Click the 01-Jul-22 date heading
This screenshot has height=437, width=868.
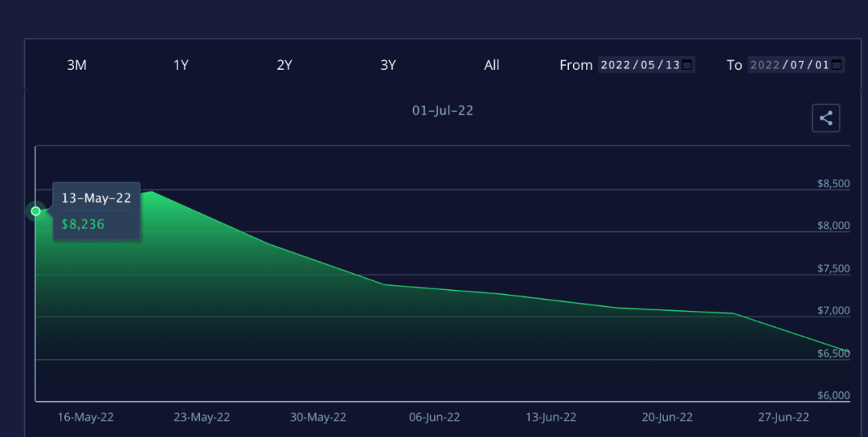pyautogui.click(x=443, y=111)
